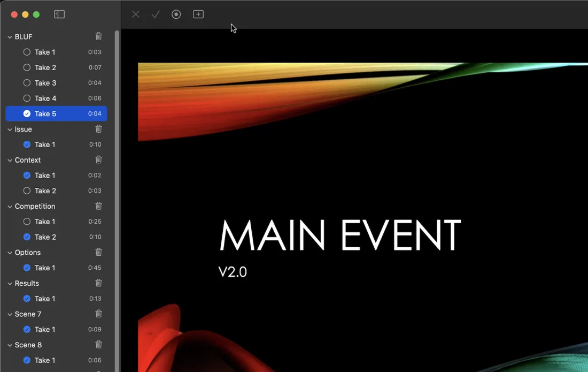Click the Scene 7 label

(28, 314)
